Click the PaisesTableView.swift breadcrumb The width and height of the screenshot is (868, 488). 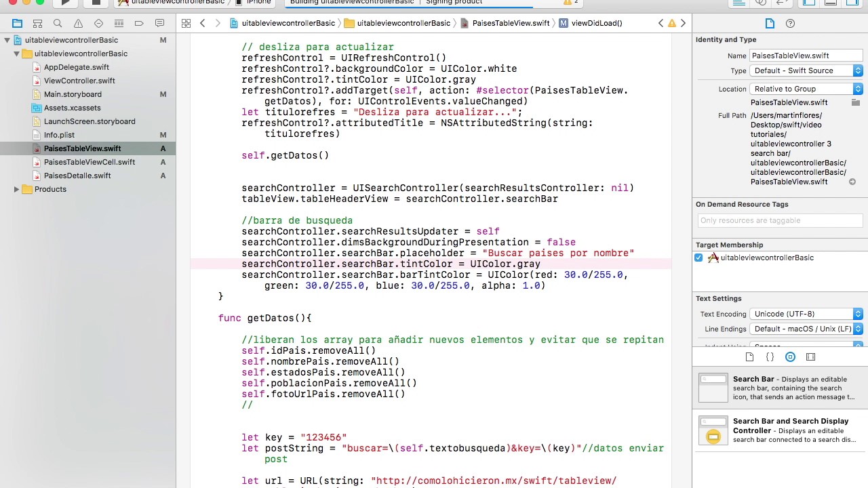[x=505, y=23]
